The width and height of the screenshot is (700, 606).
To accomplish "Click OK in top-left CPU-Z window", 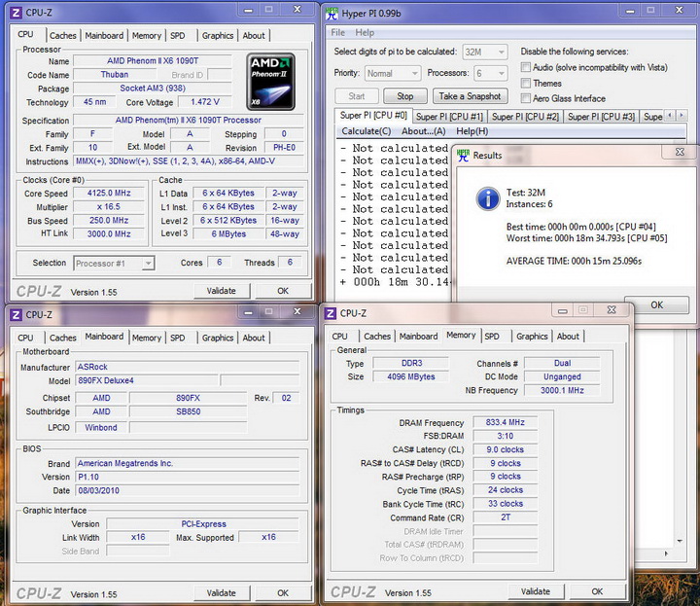I will tap(283, 291).
